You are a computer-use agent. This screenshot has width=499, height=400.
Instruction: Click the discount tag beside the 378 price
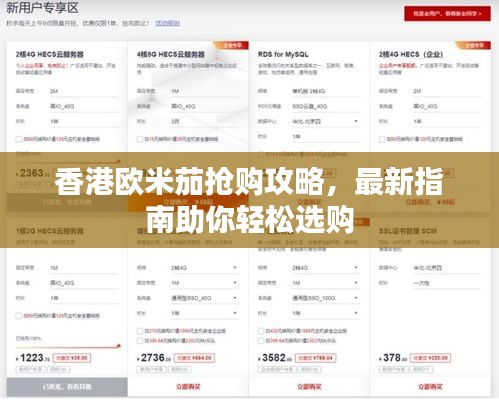point(430,358)
